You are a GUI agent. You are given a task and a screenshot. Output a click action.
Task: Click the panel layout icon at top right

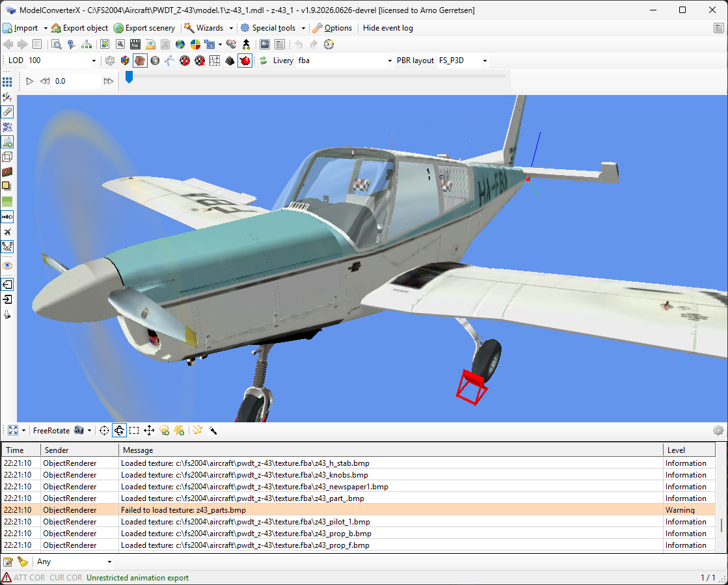click(x=719, y=28)
